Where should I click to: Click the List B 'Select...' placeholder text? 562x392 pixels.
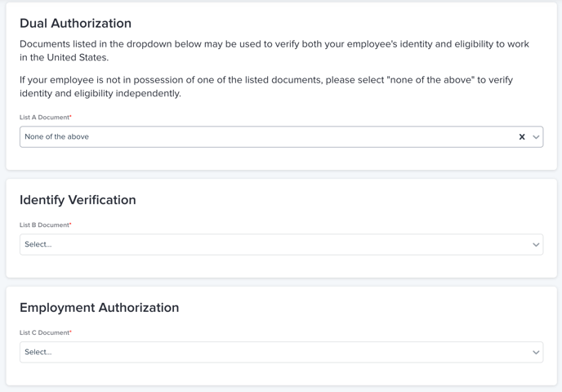pos(38,245)
